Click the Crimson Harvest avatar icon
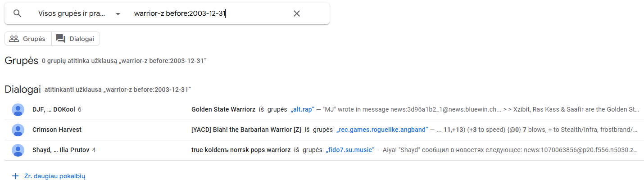 tap(18, 130)
